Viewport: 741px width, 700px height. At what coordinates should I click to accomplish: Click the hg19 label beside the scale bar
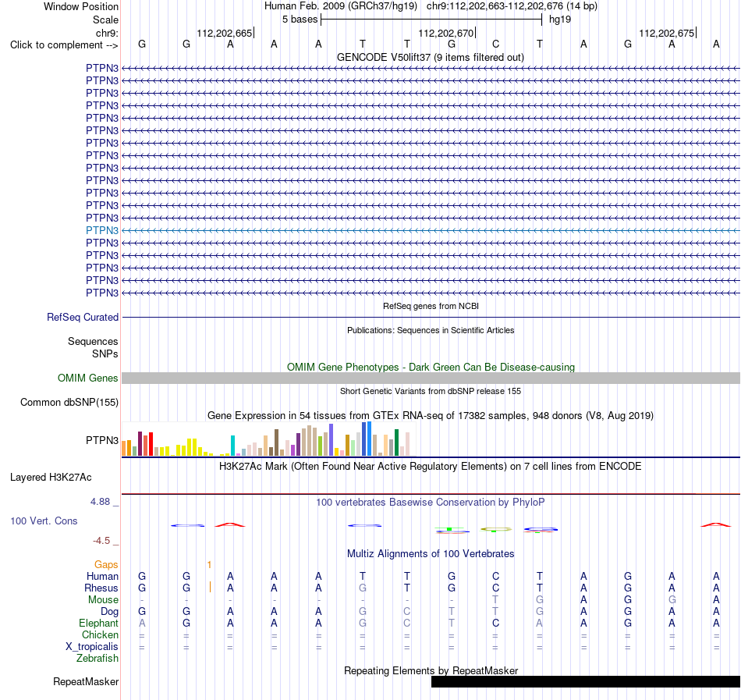tap(560, 20)
